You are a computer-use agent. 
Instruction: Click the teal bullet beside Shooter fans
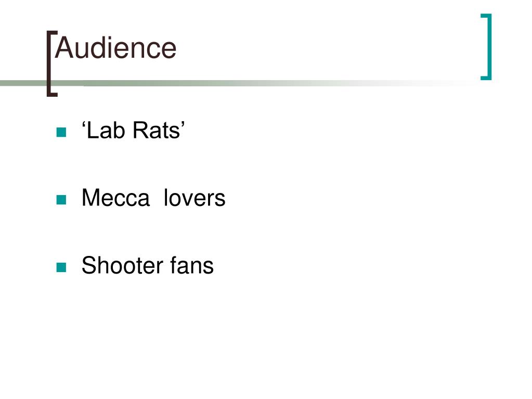coord(61,267)
